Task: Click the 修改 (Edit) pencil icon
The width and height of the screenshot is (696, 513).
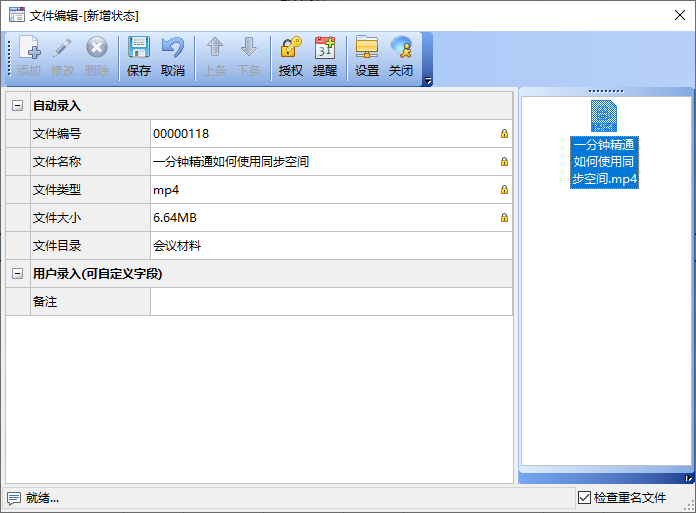Action: (x=63, y=57)
